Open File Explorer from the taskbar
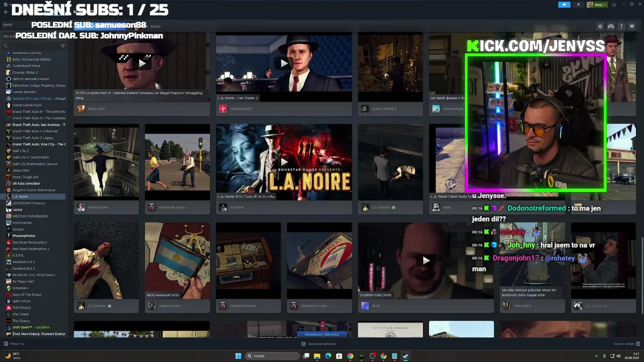The height and width of the screenshot is (362, 644). click(317, 356)
